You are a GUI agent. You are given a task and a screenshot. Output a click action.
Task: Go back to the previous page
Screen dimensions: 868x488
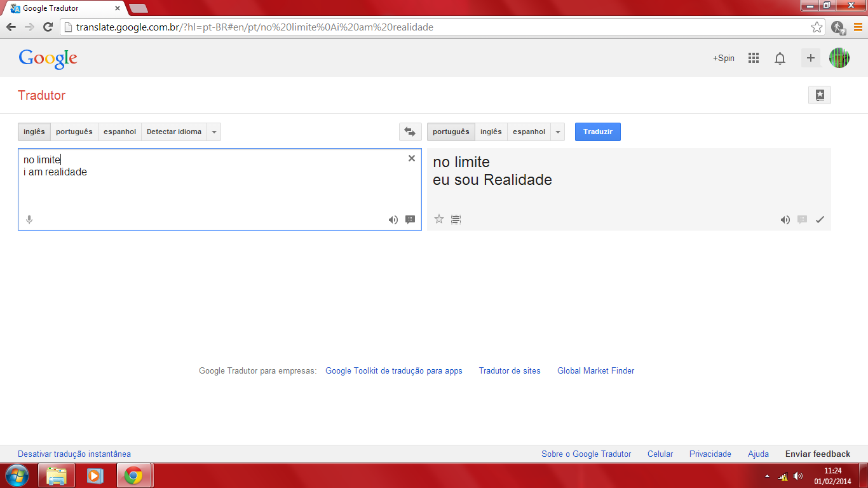[11, 27]
